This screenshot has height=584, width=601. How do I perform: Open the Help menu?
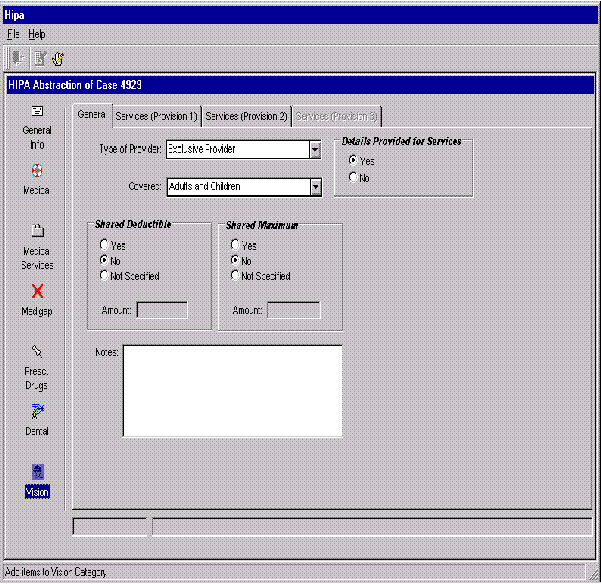coord(36,34)
